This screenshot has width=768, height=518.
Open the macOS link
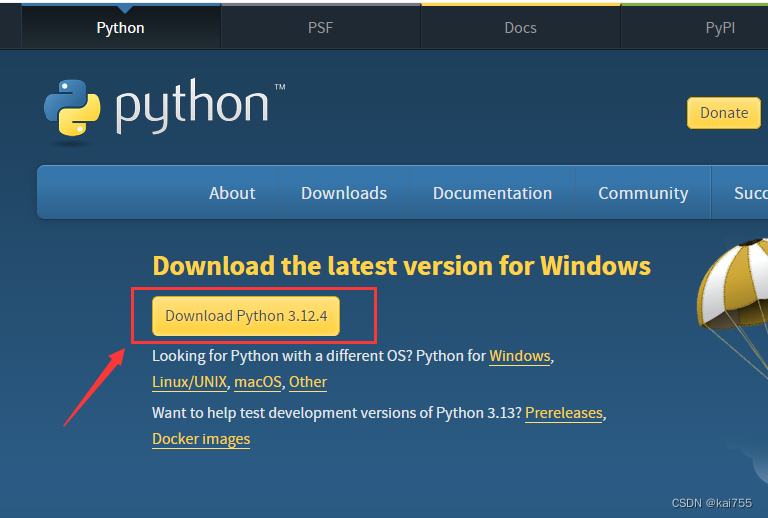(258, 382)
